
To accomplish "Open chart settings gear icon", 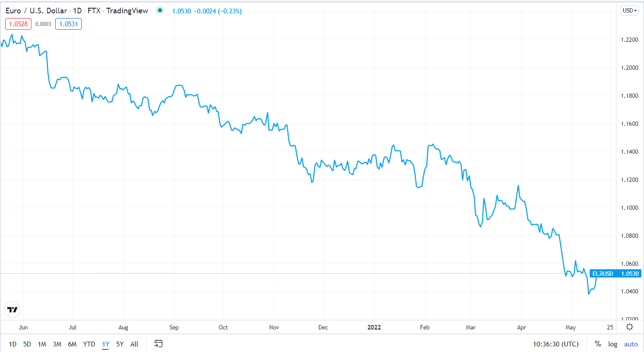I will pyautogui.click(x=629, y=327).
